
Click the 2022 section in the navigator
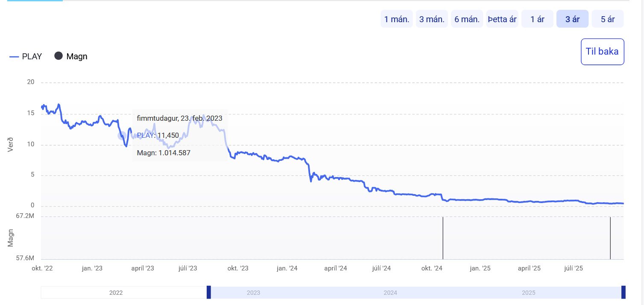pyautogui.click(x=116, y=293)
